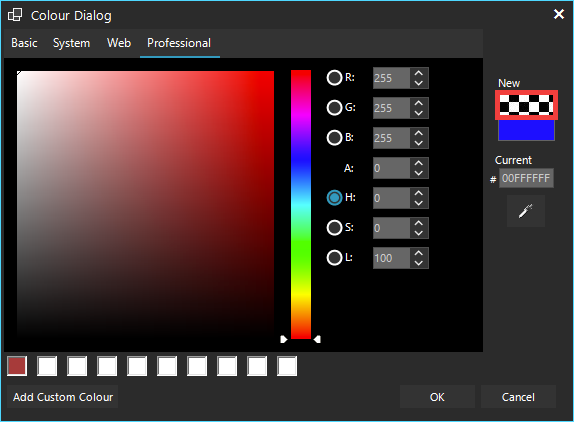The image size is (574, 422).
Task: Select the dark red custom colour swatch
Action: (x=17, y=366)
